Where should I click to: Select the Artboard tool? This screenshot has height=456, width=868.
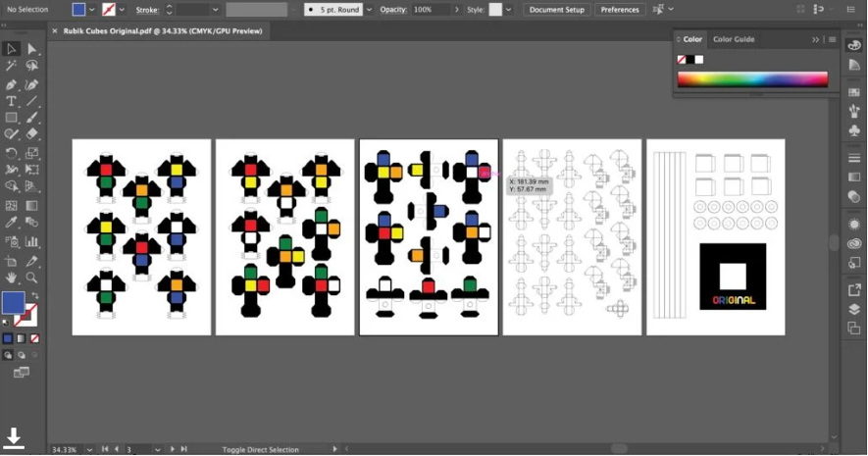pos(11,261)
